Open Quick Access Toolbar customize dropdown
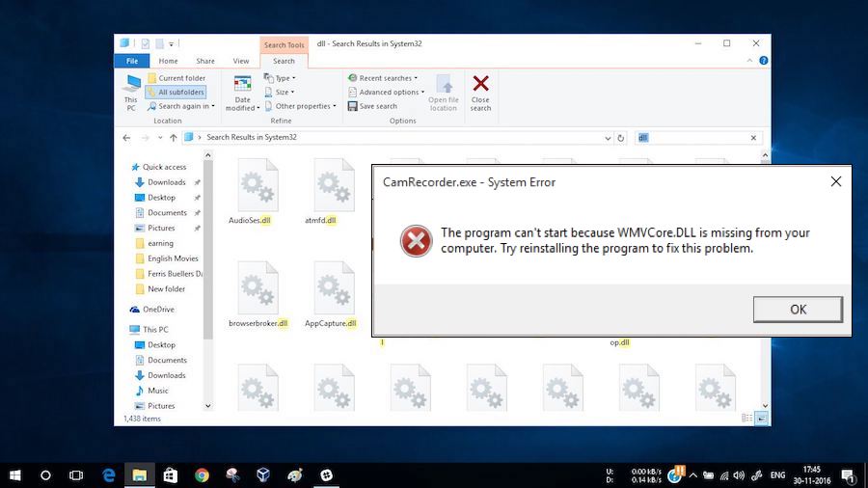This screenshot has height=488, width=868. point(172,43)
